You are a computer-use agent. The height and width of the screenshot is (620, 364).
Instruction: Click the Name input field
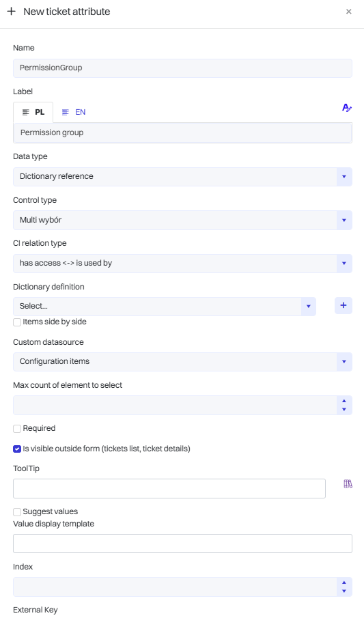pyautogui.click(x=182, y=68)
